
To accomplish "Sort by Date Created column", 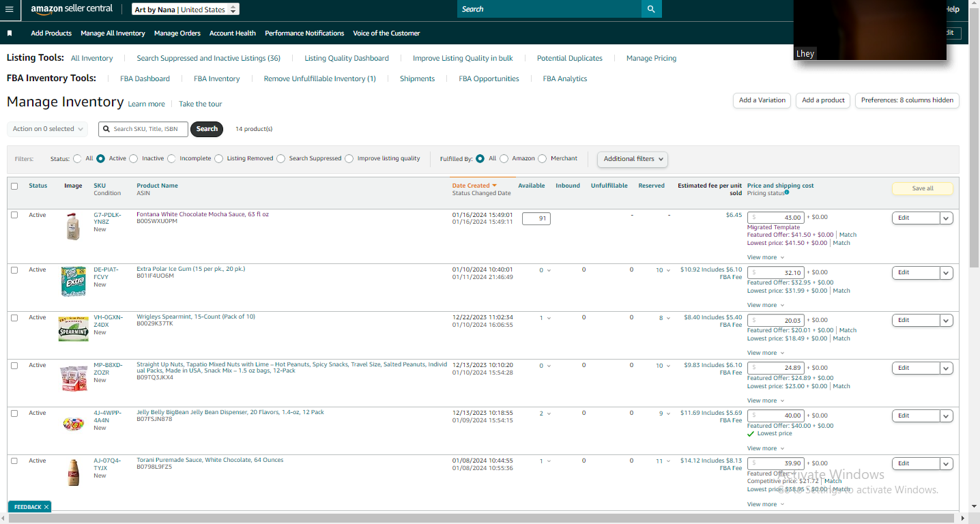I will click(x=474, y=186).
